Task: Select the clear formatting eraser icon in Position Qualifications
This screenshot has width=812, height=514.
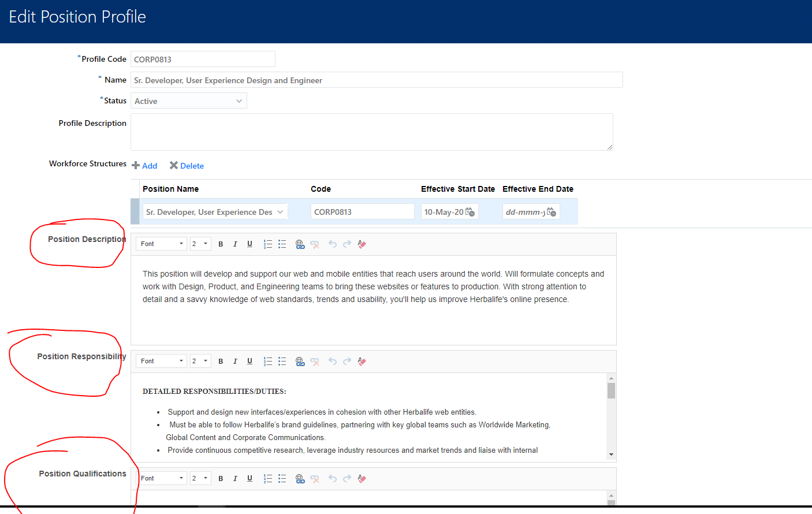Action: pos(362,478)
